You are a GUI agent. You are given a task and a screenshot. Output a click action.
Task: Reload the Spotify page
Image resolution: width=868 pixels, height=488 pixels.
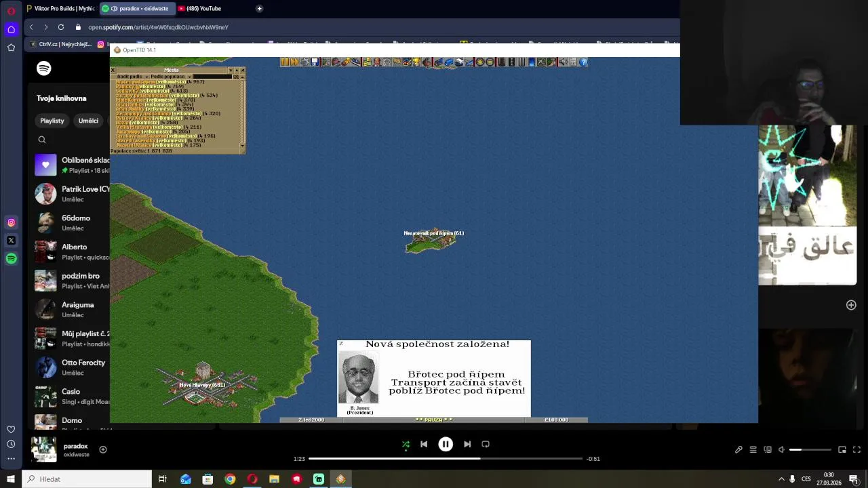coord(60,27)
